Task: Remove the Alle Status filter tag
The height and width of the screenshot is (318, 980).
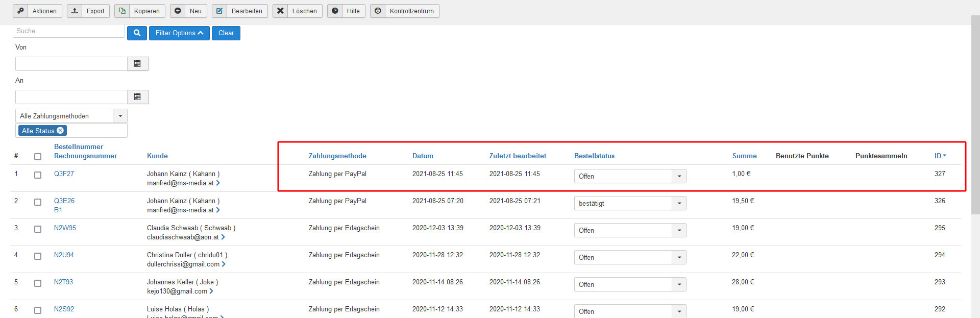Action: [60, 131]
